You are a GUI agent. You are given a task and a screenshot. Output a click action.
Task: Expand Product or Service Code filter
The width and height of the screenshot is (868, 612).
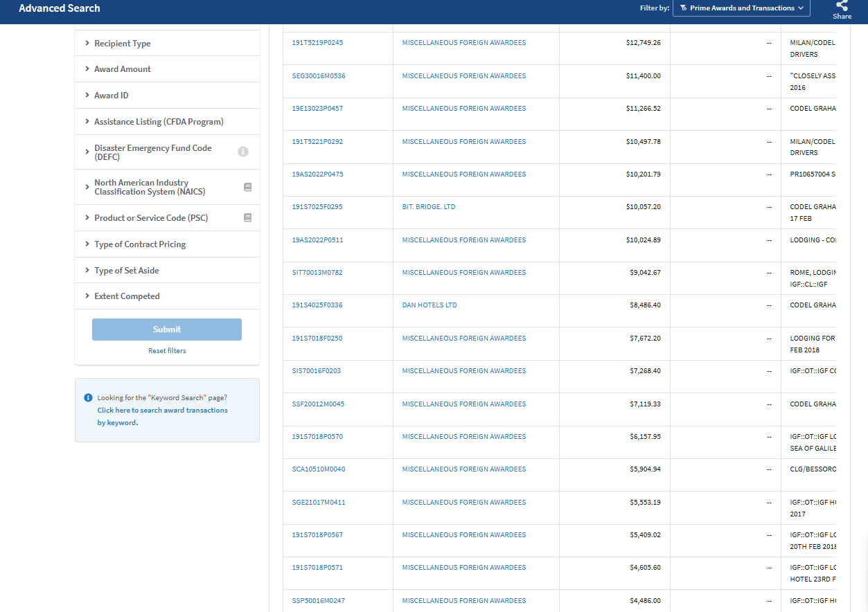[x=167, y=218]
